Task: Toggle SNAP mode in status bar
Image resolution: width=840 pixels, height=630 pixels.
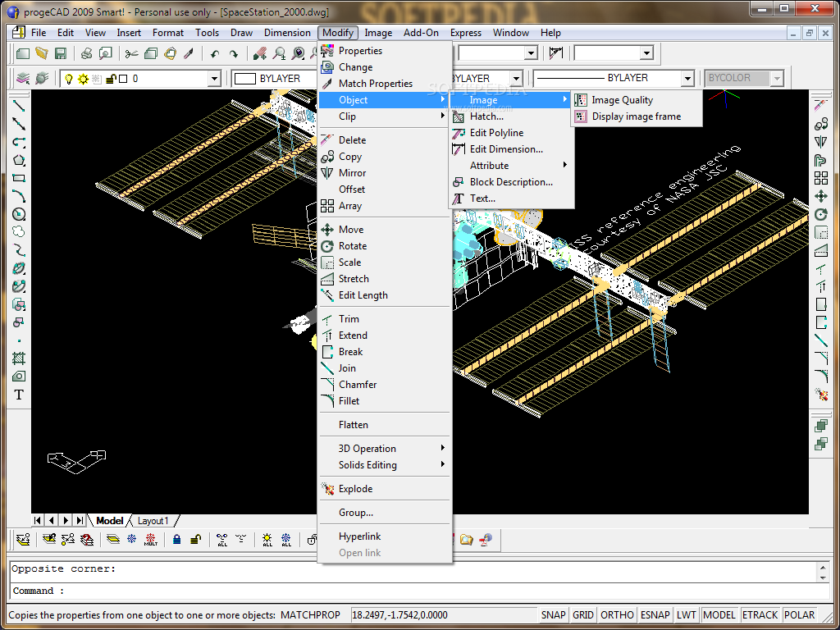Action: coord(553,615)
